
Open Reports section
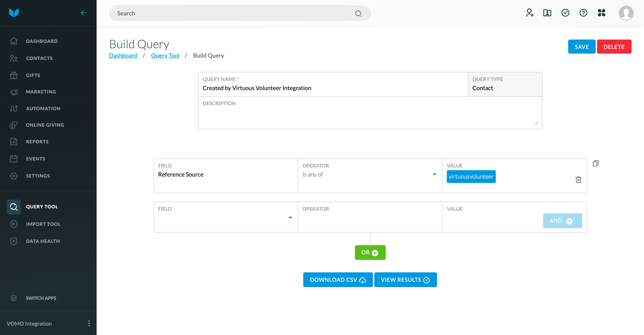(37, 142)
